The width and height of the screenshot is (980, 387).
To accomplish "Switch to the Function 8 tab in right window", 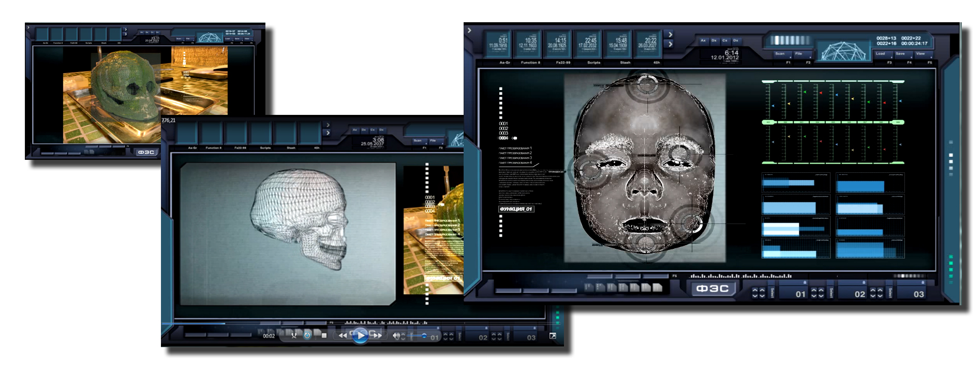I will [530, 63].
